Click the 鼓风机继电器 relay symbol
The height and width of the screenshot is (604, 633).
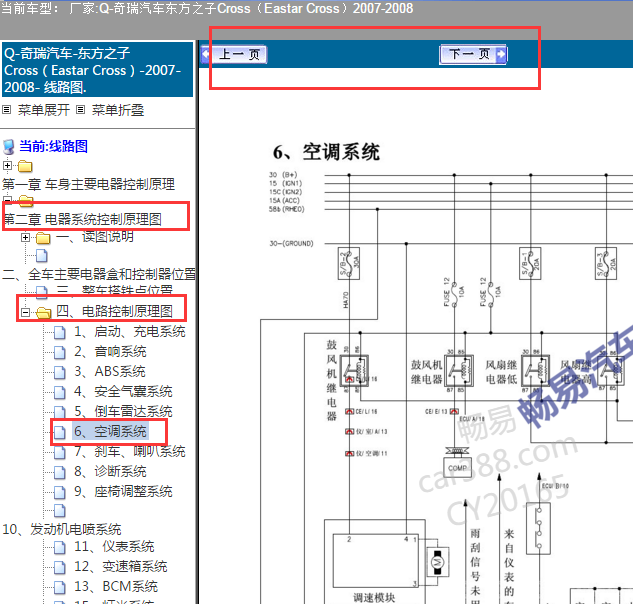click(354, 371)
